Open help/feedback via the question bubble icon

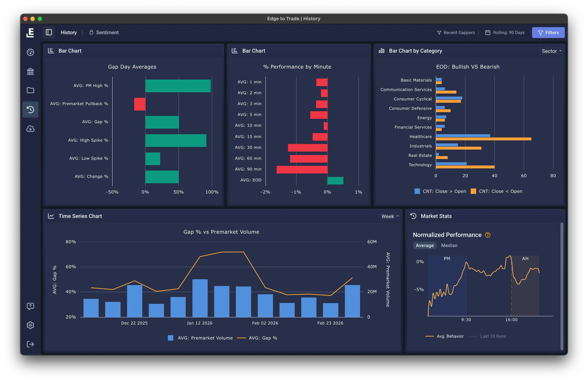30,306
